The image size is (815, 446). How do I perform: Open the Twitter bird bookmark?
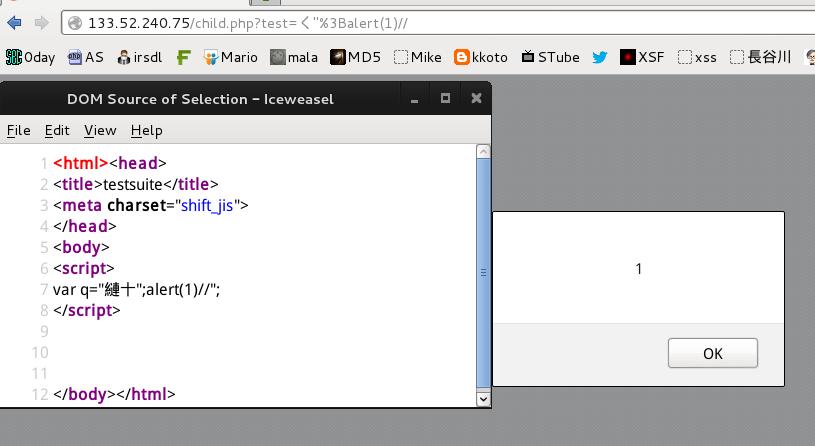[600, 57]
